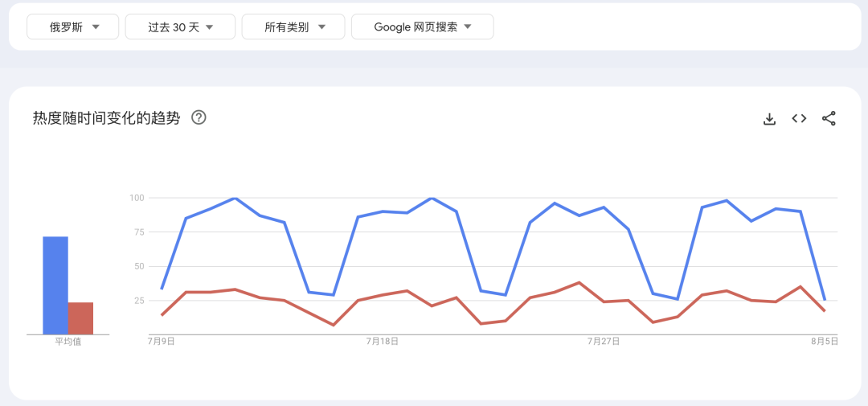
Task: Click the arrow next to 所有类别
Action: (321, 27)
